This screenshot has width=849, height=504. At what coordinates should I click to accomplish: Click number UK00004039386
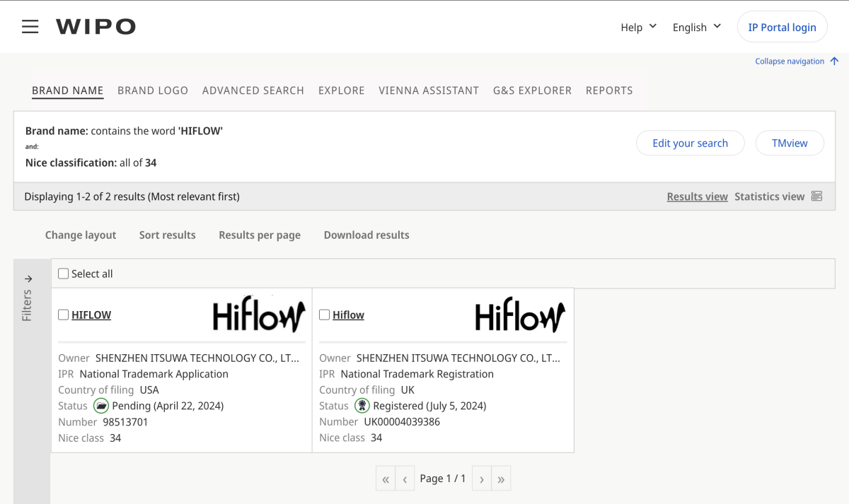point(402,422)
